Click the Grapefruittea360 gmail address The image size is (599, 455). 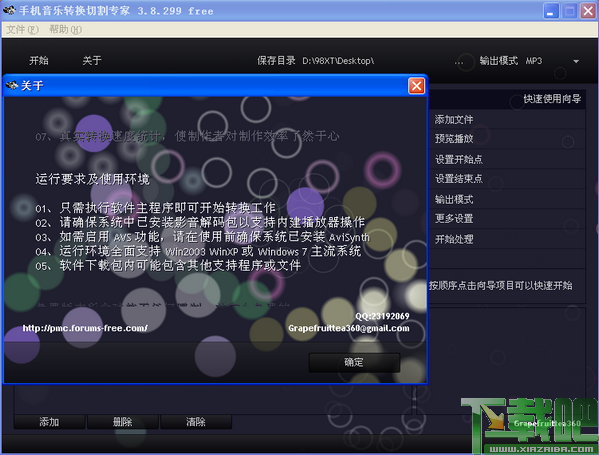349,328
